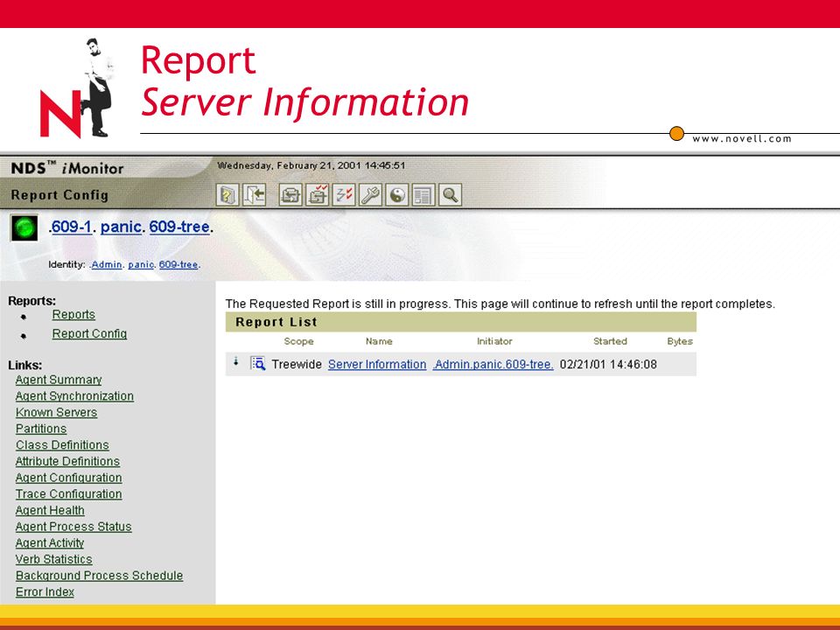The height and width of the screenshot is (630, 840).
Task: Click panic in the large server heading
Action: (x=121, y=227)
